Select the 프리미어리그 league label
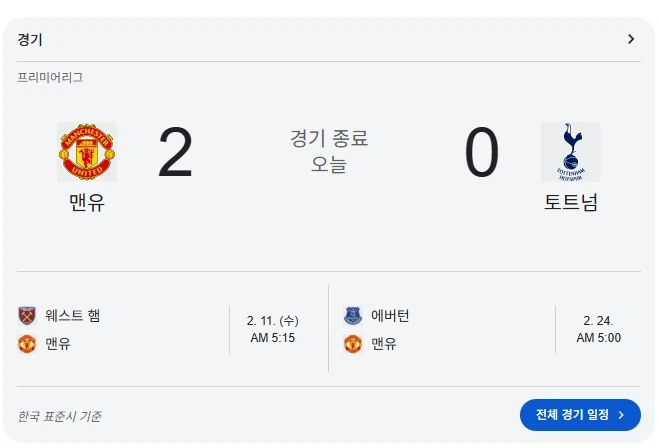659x448 pixels. pos(50,77)
